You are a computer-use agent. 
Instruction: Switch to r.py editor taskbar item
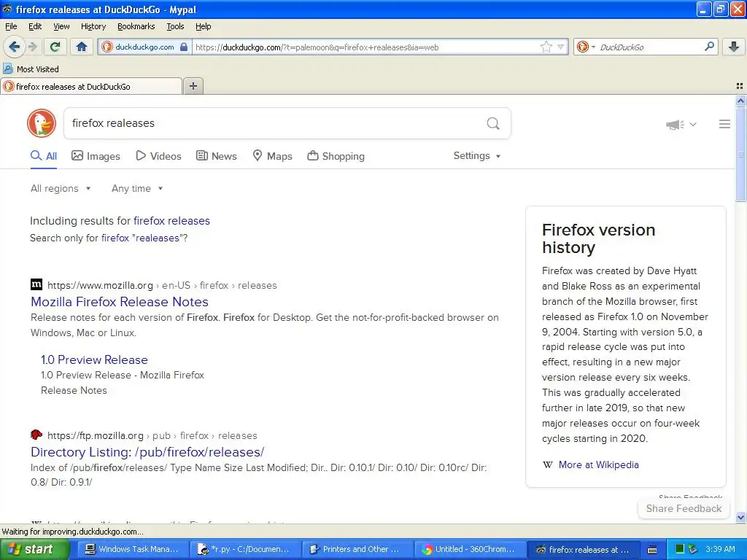(245, 550)
